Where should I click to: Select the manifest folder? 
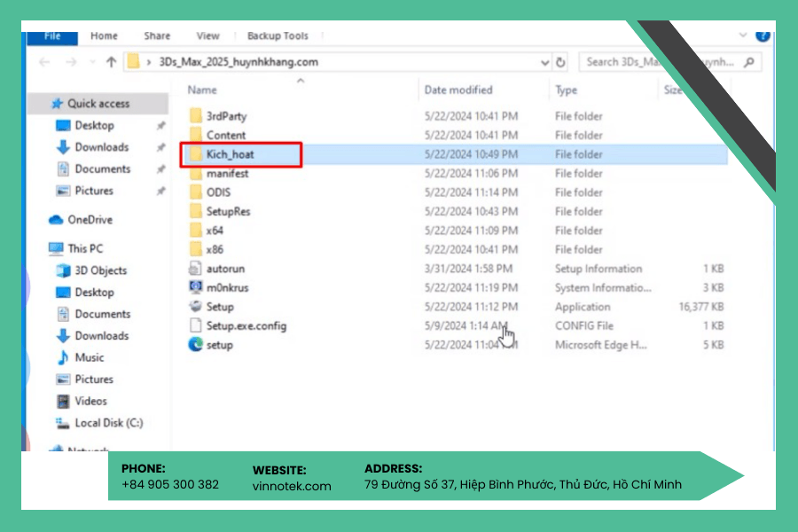click(x=227, y=174)
